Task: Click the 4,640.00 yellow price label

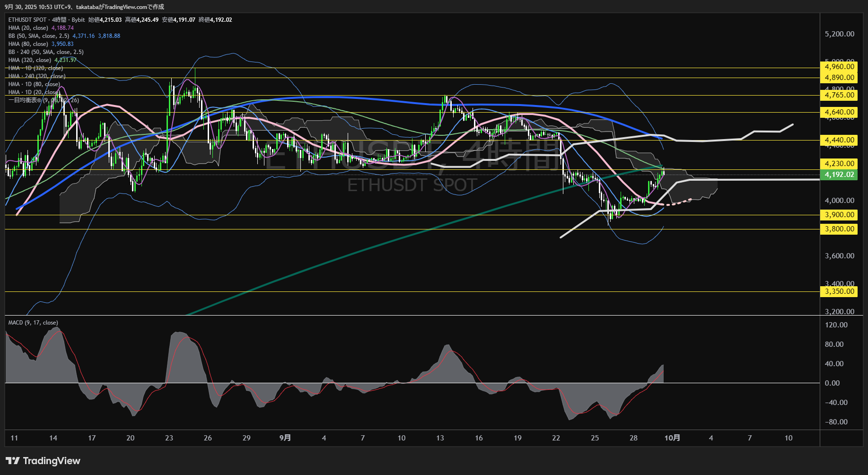Action: point(840,112)
